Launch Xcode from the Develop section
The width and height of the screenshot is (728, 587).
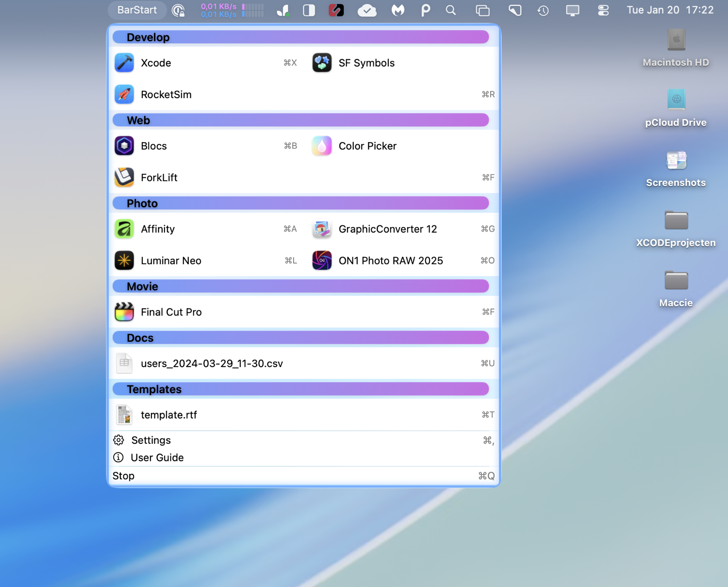156,63
